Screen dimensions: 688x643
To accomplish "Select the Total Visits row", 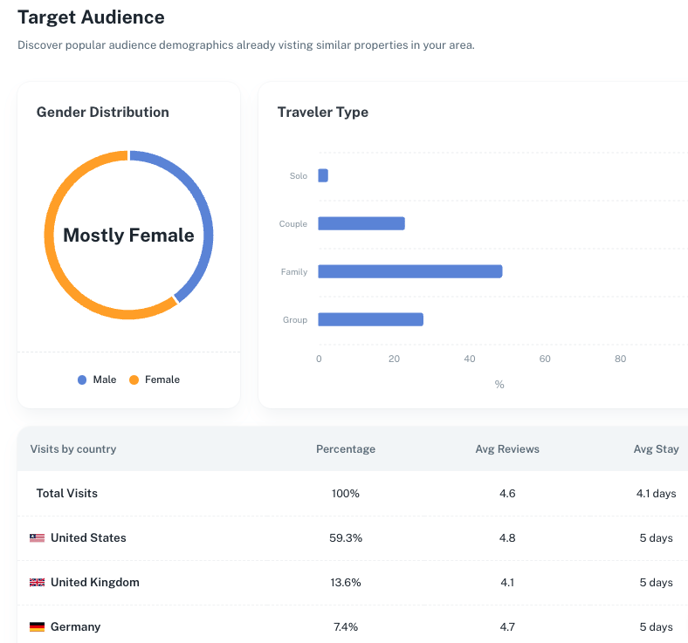I will [x=67, y=493].
